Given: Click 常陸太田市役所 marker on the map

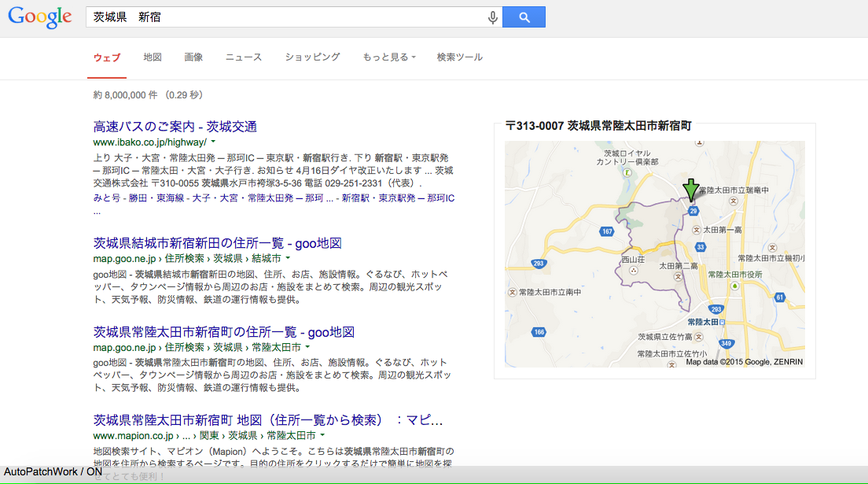Looking at the screenshot, I should coord(734,286).
